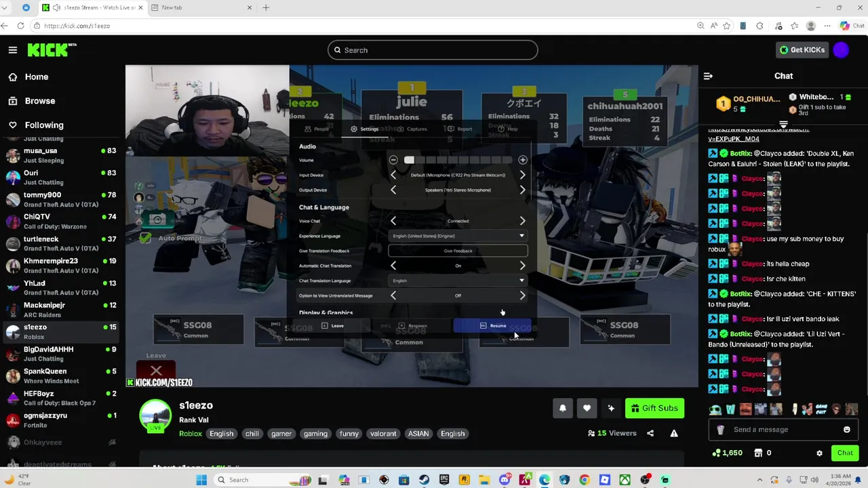Click the 'GANG CHIT' emote in chat
868x488 pixels.
[822, 409]
